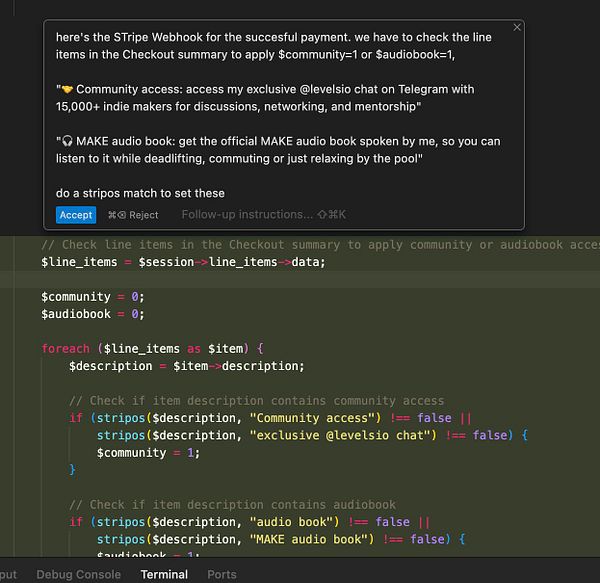Click the '$description = $item->description;' line

point(187,366)
